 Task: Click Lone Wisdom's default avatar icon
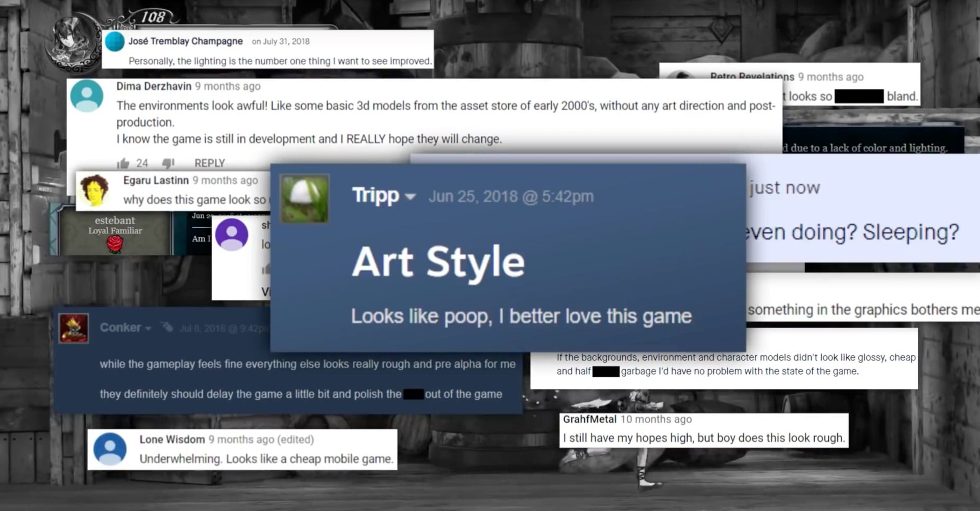coord(109,448)
